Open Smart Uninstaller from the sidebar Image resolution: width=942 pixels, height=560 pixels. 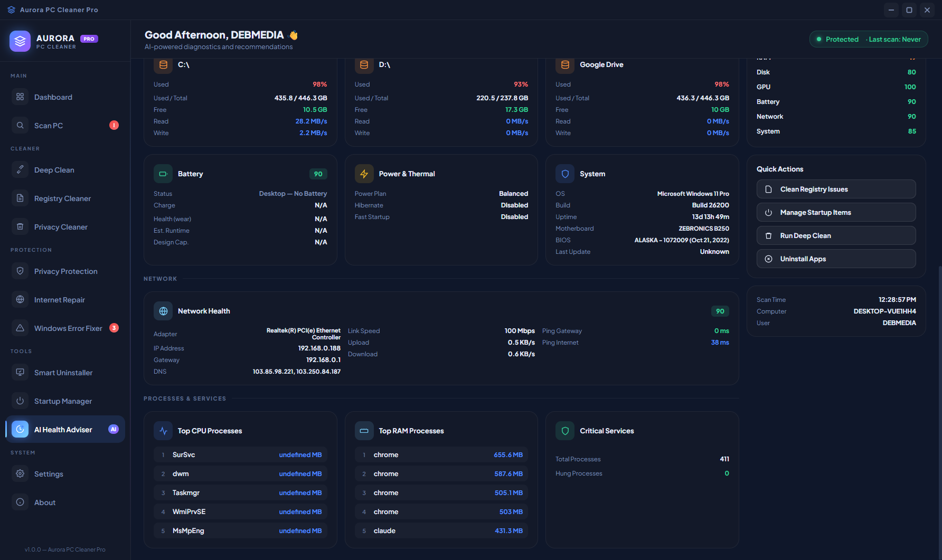click(x=65, y=373)
